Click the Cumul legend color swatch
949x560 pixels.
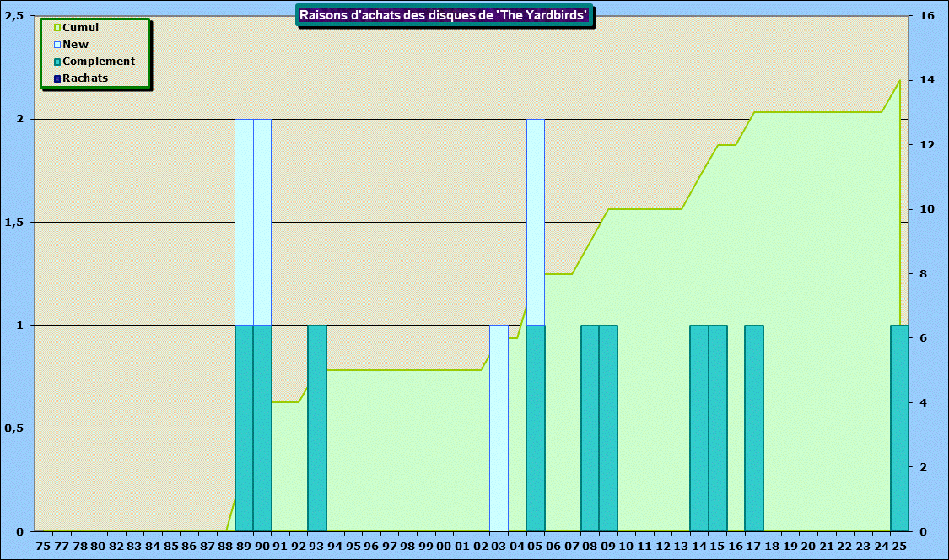point(57,28)
